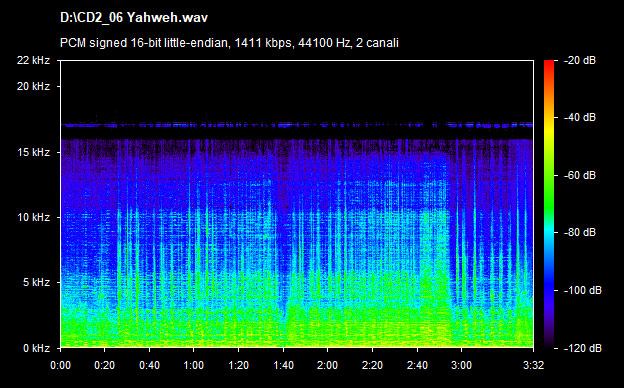Click the red top of color scale

coord(549,64)
